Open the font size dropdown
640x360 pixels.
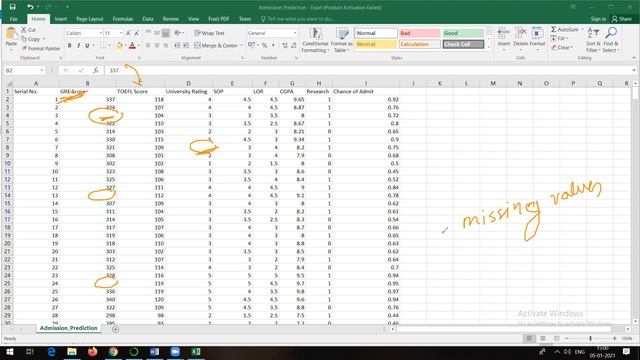click(x=121, y=33)
